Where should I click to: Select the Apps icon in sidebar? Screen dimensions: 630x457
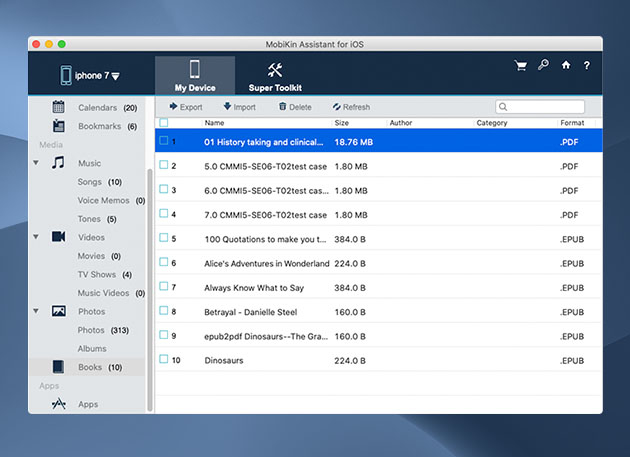(59, 404)
